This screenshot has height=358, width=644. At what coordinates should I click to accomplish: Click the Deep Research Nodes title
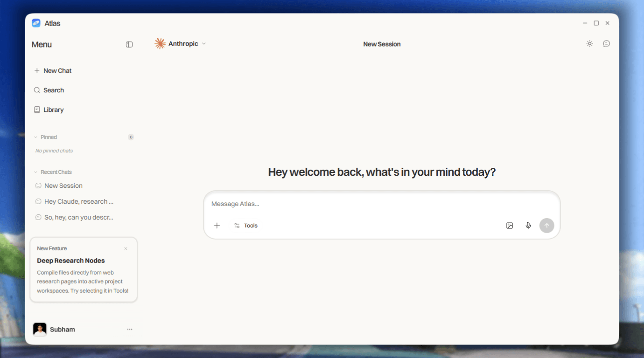click(71, 261)
